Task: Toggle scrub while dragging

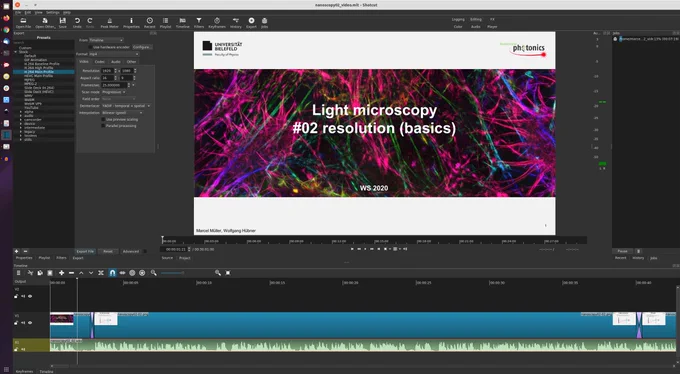Action: (x=122, y=273)
